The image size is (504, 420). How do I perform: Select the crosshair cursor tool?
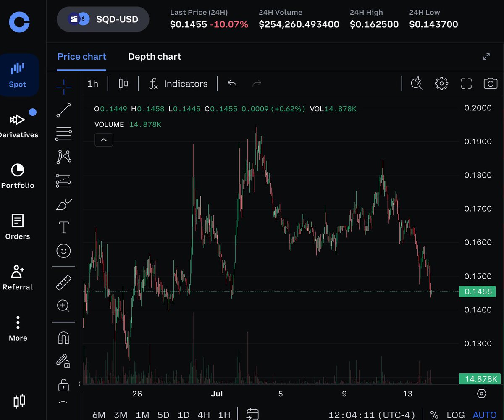(x=63, y=87)
